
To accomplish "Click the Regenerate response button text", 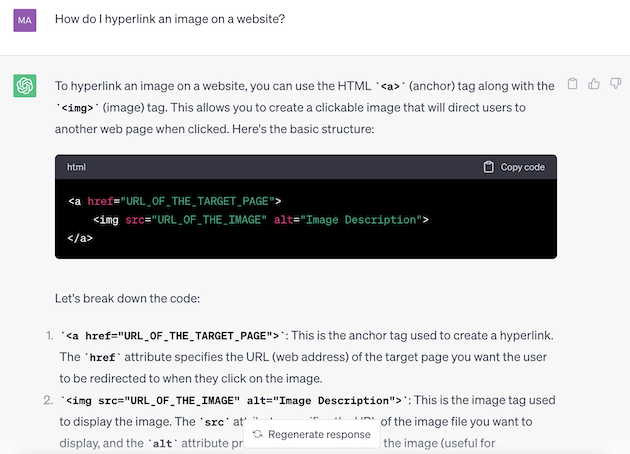I will coord(318,434).
